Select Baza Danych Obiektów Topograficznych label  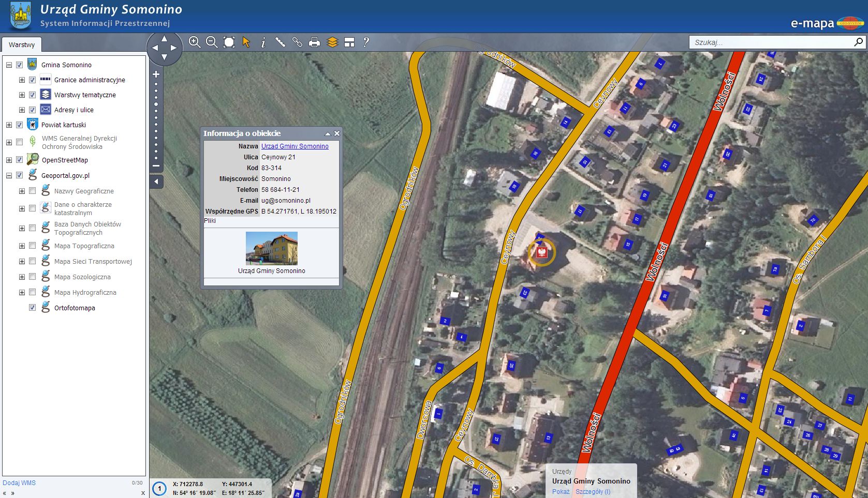pyautogui.click(x=87, y=228)
